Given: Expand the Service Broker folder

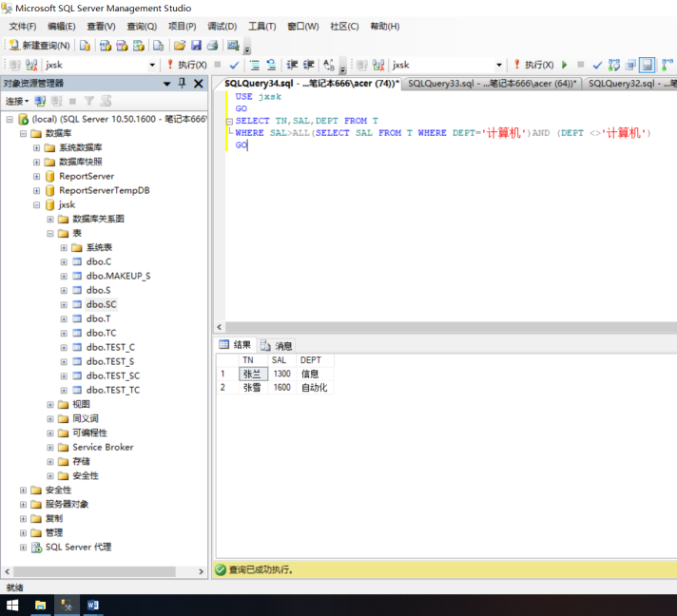Looking at the screenshot, I should (50, 447).
